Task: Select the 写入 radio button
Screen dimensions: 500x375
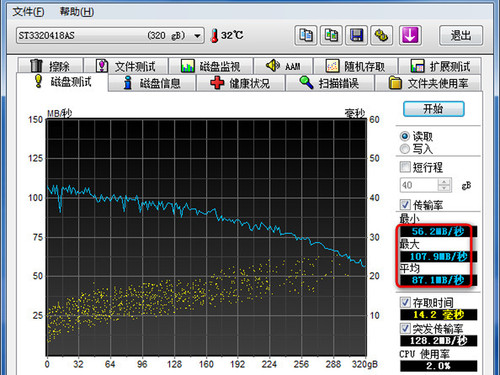Action: [x=405, y=149]
